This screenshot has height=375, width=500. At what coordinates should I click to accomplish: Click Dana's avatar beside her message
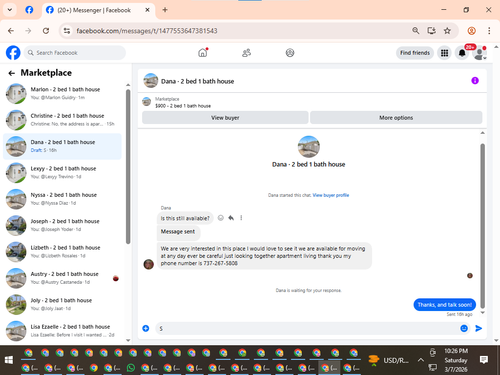149,264
